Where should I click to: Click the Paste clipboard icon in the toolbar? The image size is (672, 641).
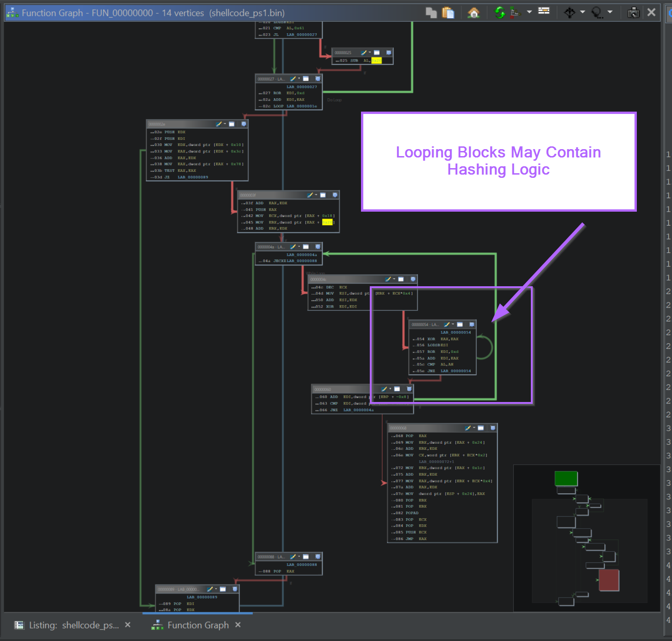448,13
